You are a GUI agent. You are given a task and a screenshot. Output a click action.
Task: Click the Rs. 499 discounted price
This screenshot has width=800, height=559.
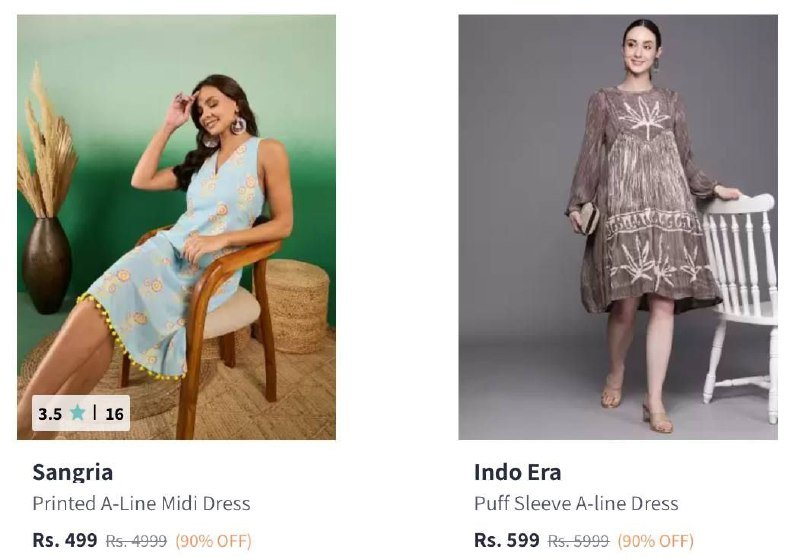65,540
